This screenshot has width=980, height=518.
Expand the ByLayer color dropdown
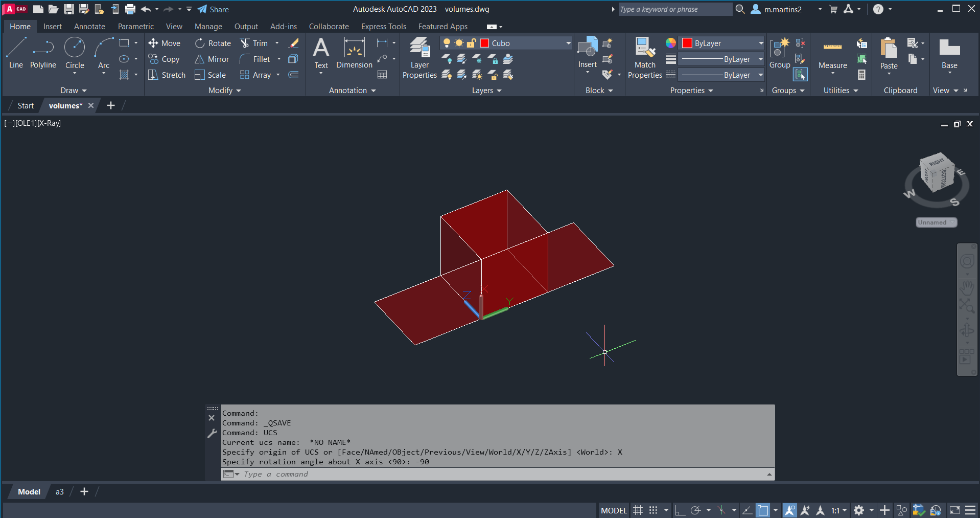click(760, 43)
